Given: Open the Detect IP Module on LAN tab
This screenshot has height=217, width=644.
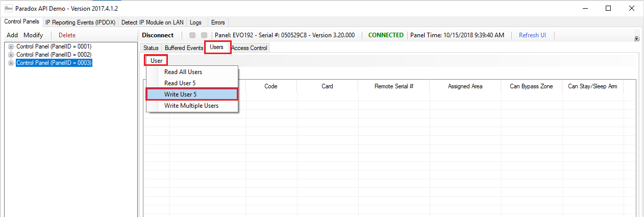Looking at the screenshot, I should (153, 22).
